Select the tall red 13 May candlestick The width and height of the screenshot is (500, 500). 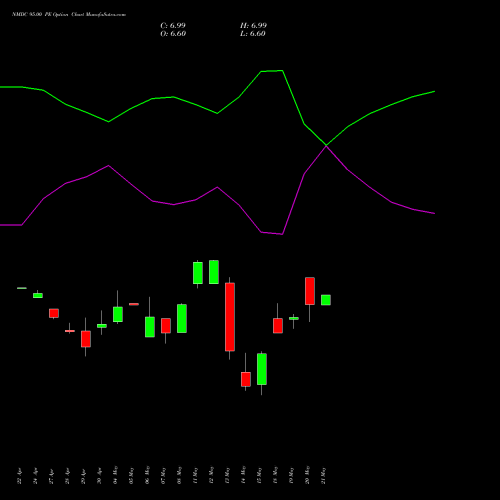point(230,317)
